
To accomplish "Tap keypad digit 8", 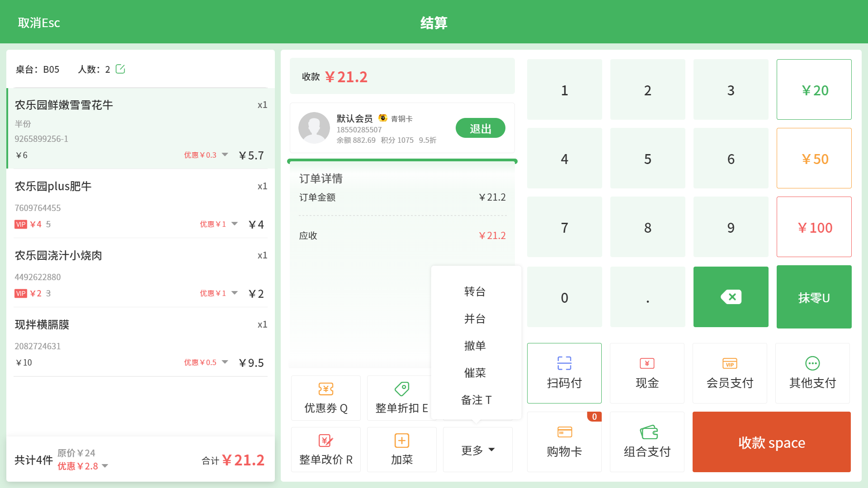I will [x=647, y=227].
